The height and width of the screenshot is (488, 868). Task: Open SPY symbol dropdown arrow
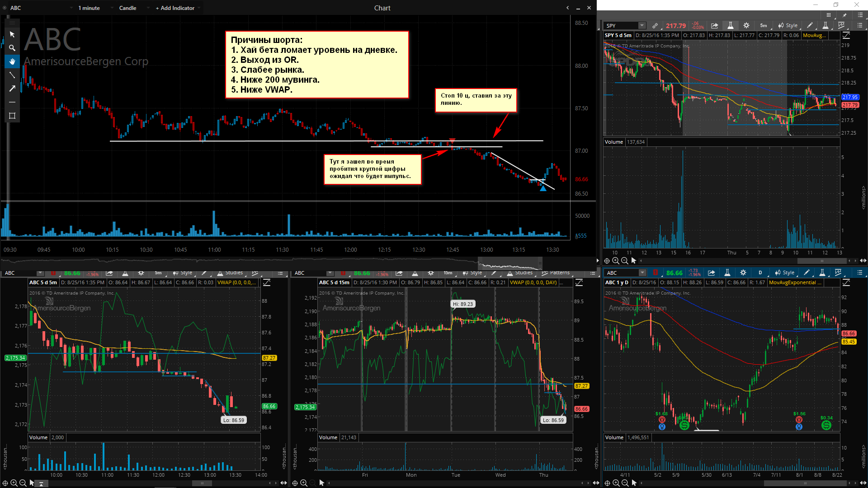tap(642, 25)
